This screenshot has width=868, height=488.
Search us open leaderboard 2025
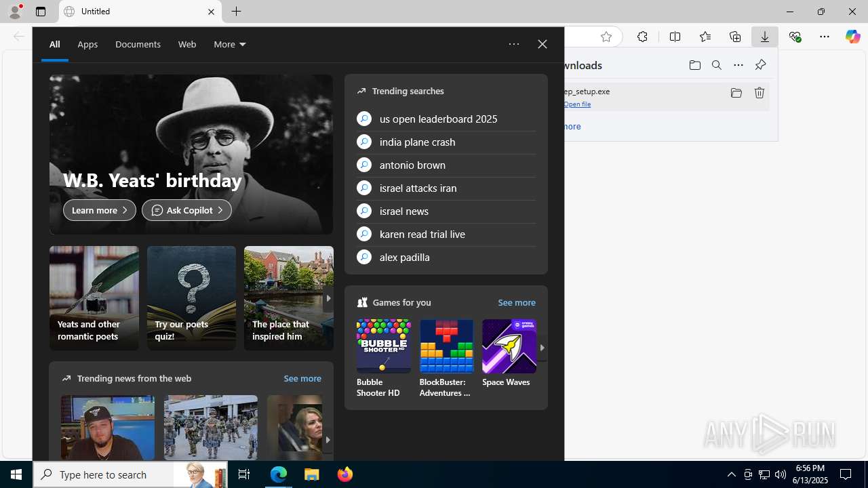(x=446, y=119)
